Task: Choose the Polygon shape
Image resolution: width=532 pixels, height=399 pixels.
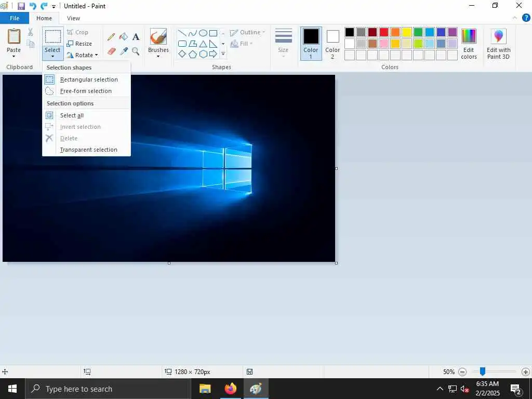Action: click(193, 44)
